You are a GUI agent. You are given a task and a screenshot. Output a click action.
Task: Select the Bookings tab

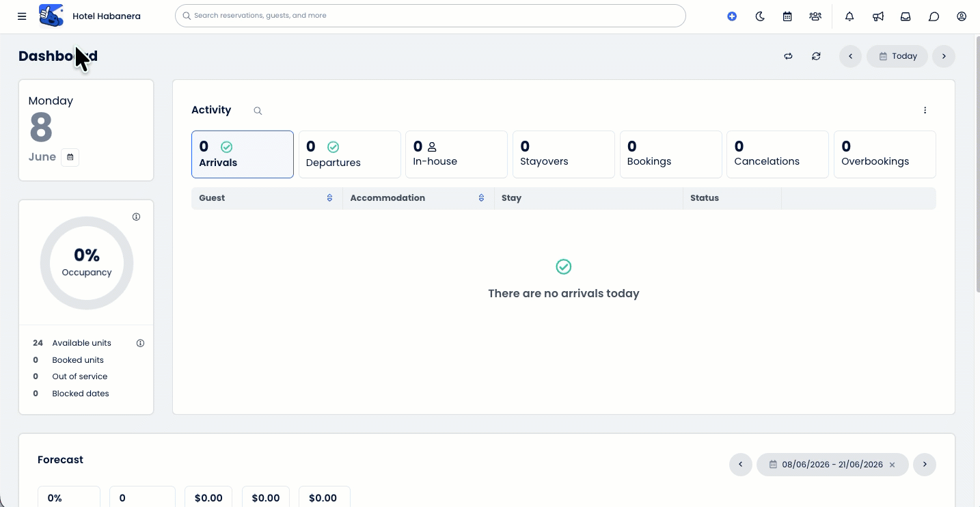pos(671,154)
